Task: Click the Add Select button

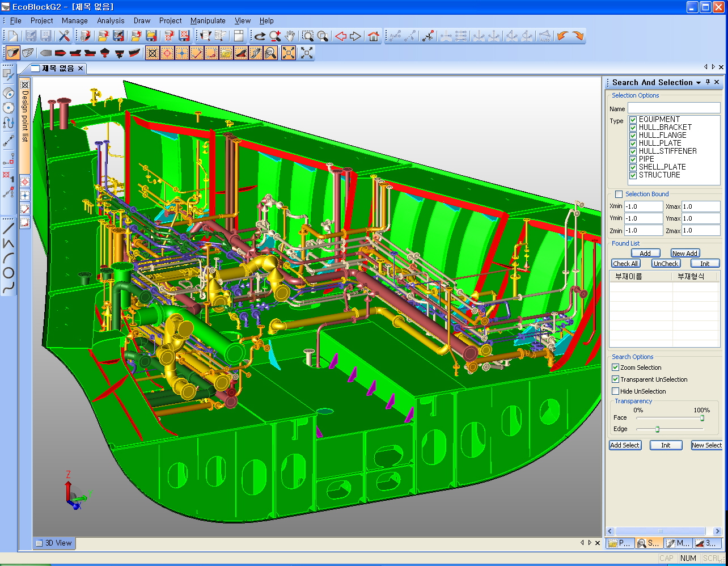Action: (625, 445)
